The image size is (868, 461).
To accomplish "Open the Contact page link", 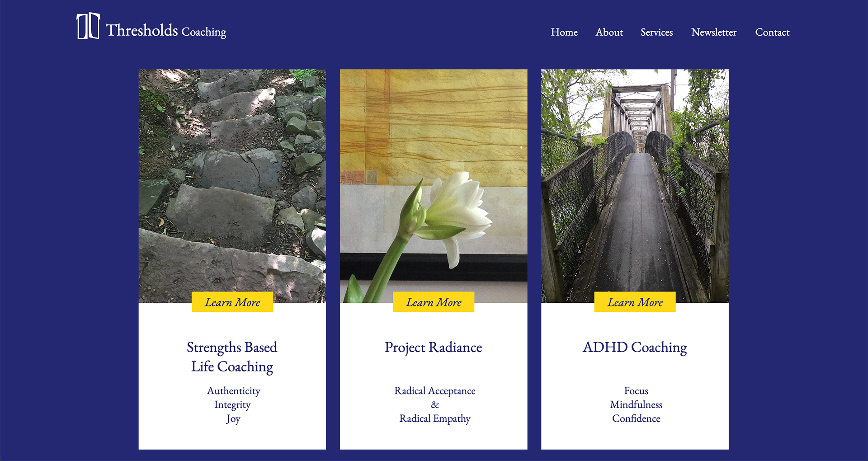I will coord(772,32).
